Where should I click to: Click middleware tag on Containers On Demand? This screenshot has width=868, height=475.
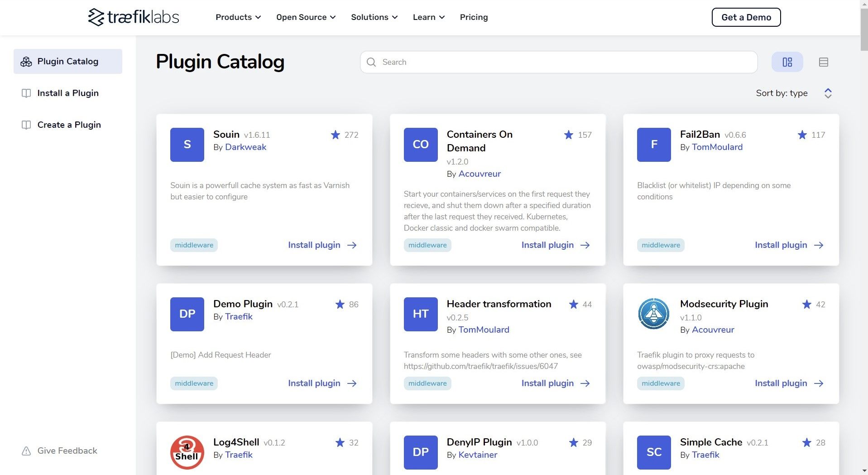427,245
